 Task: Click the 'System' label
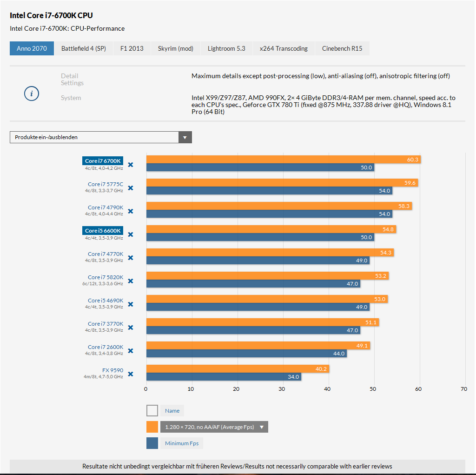click(x=71, y=98)
